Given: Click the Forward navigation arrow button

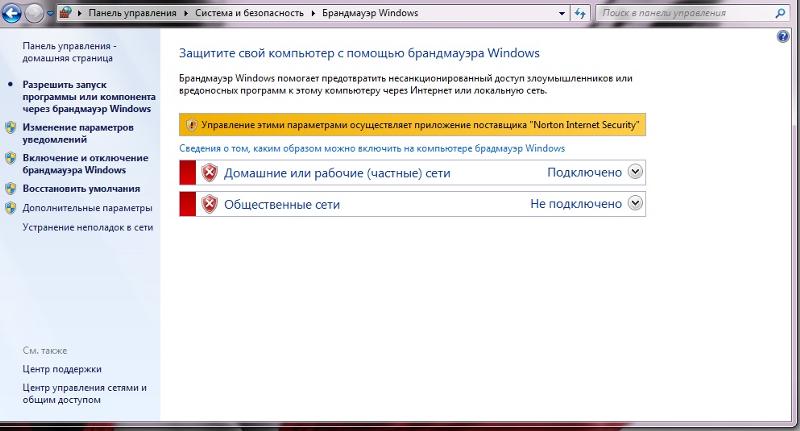Looking at the screenshot, I should point(34,13).
